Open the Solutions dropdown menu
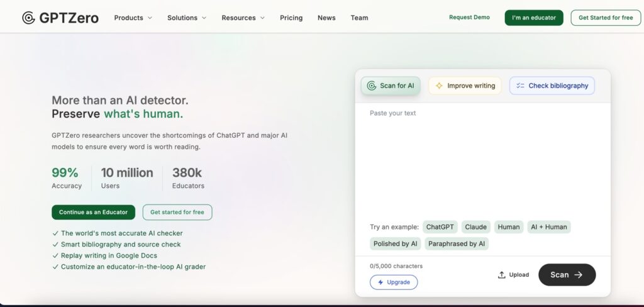The image size is (644, 307). pyautogui.click(x=186, y=18)
